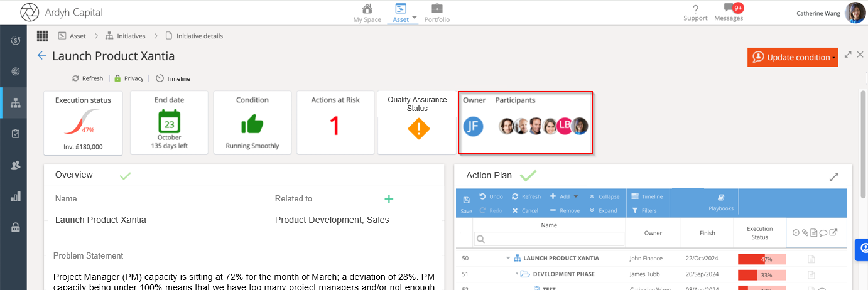
Task: Click the paperclip attachments column icon
Action: [805, 233]
